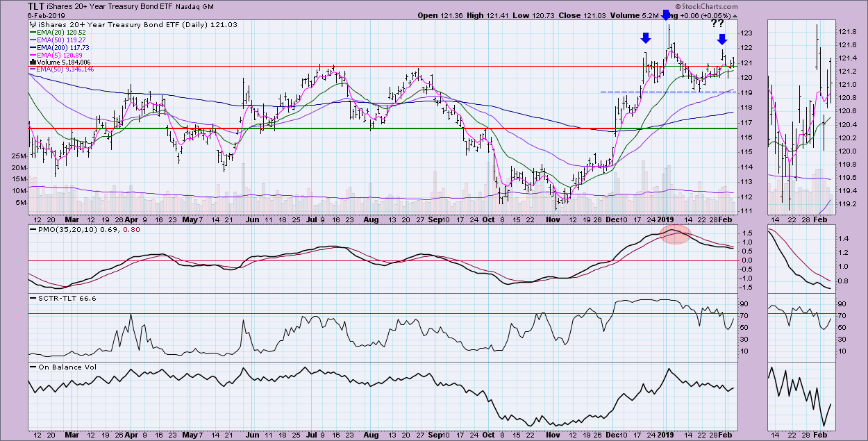
Task: Select the EMA(20) 120.52 legend entry
Action: [56, 32]
